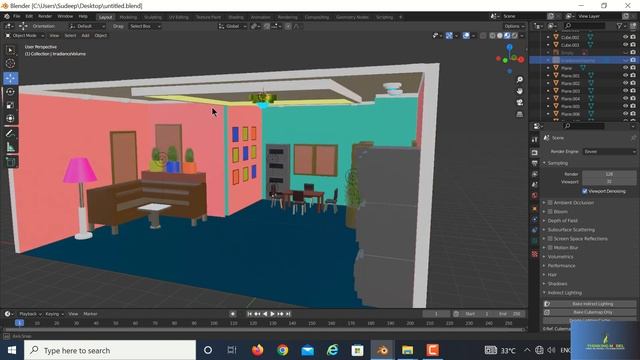Click Bake Indirect Lighting button
The image size is (640, 360).
coord(589,304)
